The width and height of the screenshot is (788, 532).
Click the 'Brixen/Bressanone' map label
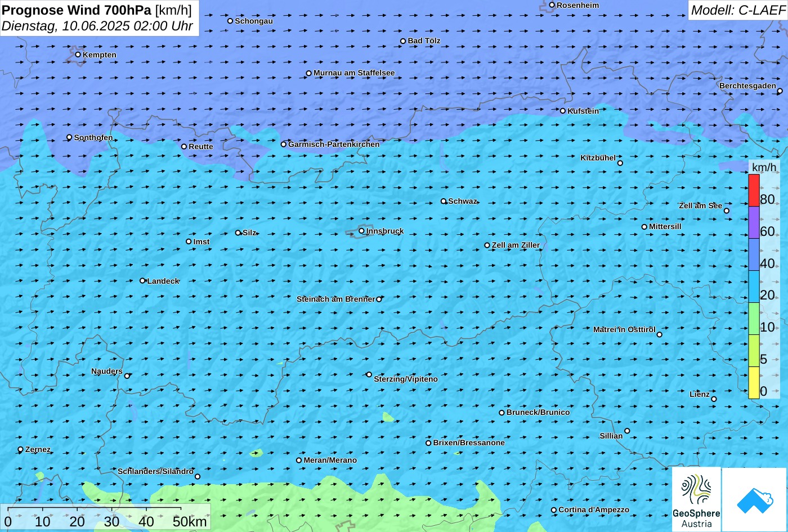point(469,442)
